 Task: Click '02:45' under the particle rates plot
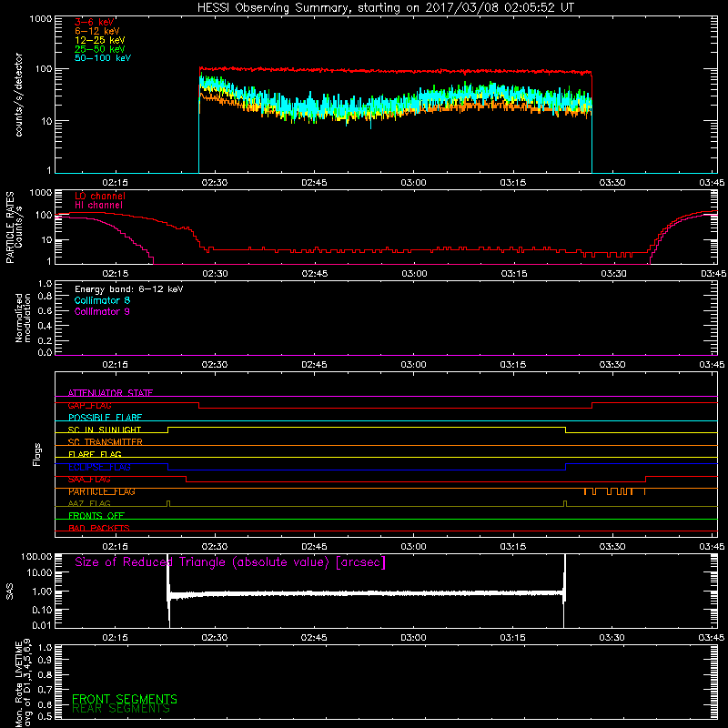(x=315, y=274)
